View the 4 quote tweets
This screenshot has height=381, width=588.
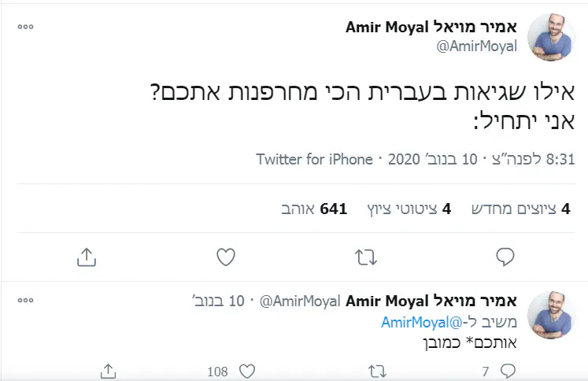(x=409, y=209)
